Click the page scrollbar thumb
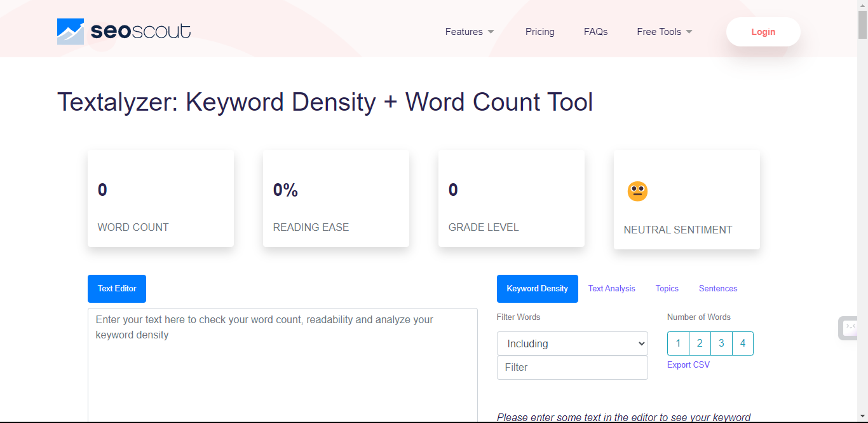This screenshot has height=423, width=868. point(862,25)
